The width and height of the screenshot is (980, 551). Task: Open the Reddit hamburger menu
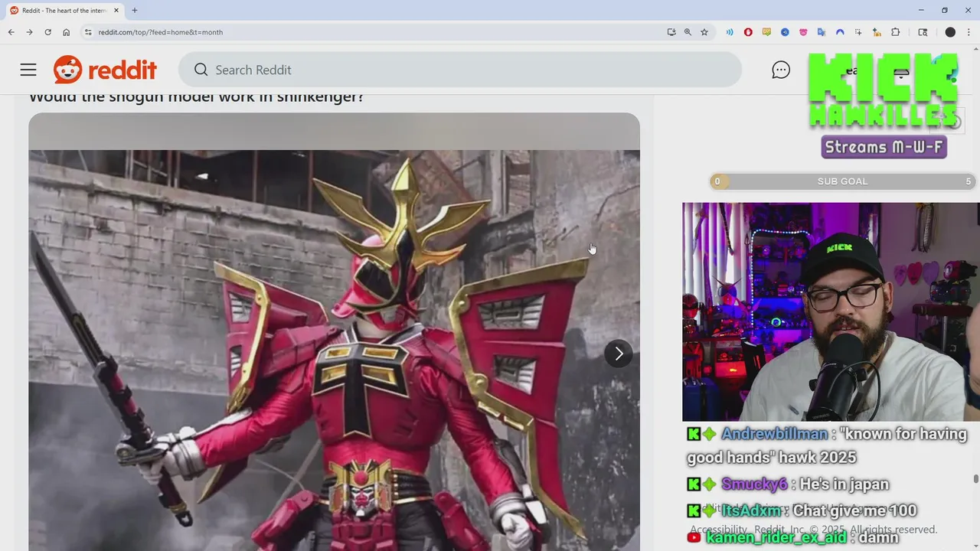[x=28, y=70]
